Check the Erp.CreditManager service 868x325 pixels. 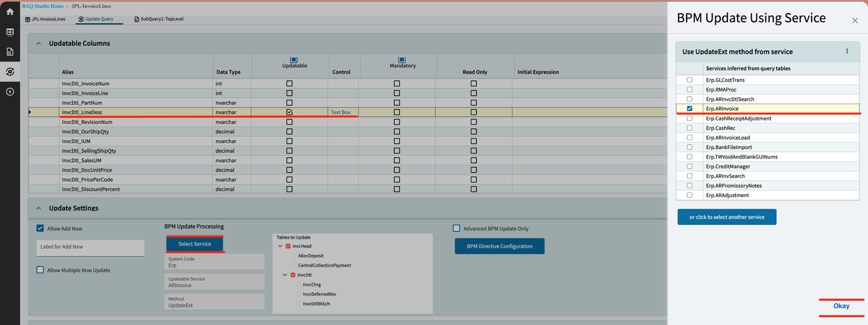coord(690,166)
